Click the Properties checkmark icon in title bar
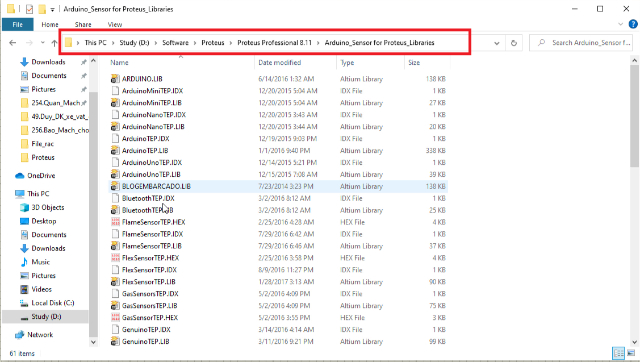Viewport: 640px width, 362px height. pyautogui.click(x=29, y=9)
